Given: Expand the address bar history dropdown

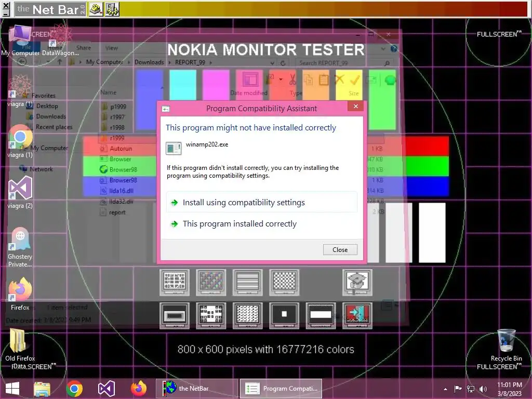Looking at the screenshot, I should pos(272,63).
